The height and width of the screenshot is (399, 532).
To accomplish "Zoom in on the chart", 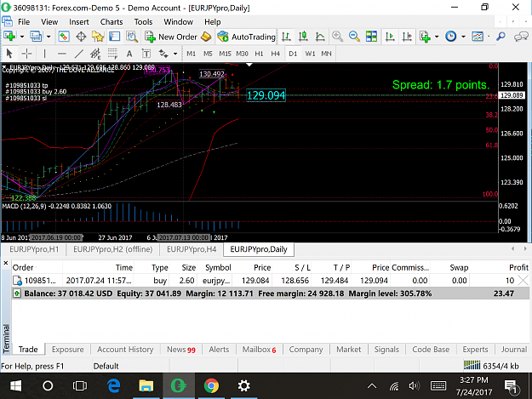I will pyautogui.click(x=337, y=37).
